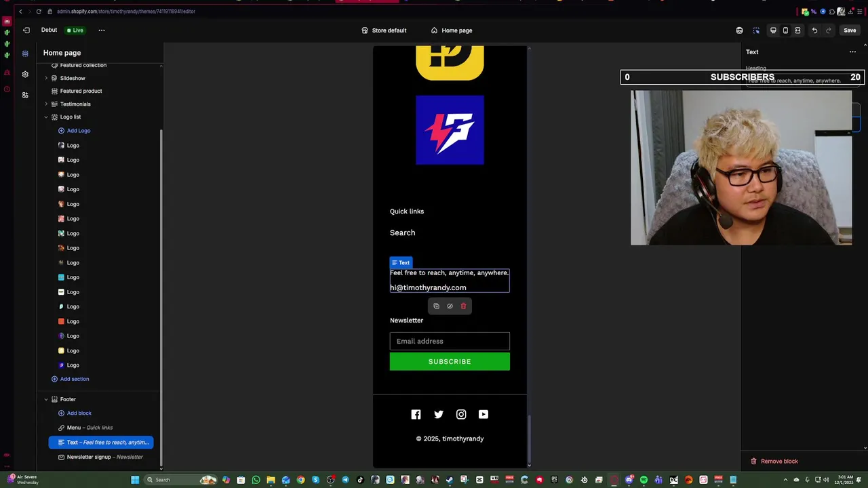Undo the last editor change
Screen dimensions: 868x488
tap(814, 30)
